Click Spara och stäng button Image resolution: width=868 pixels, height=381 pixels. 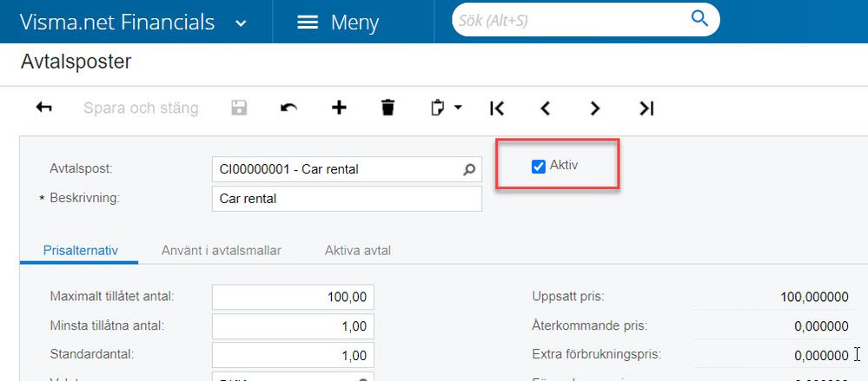(141, 108)
